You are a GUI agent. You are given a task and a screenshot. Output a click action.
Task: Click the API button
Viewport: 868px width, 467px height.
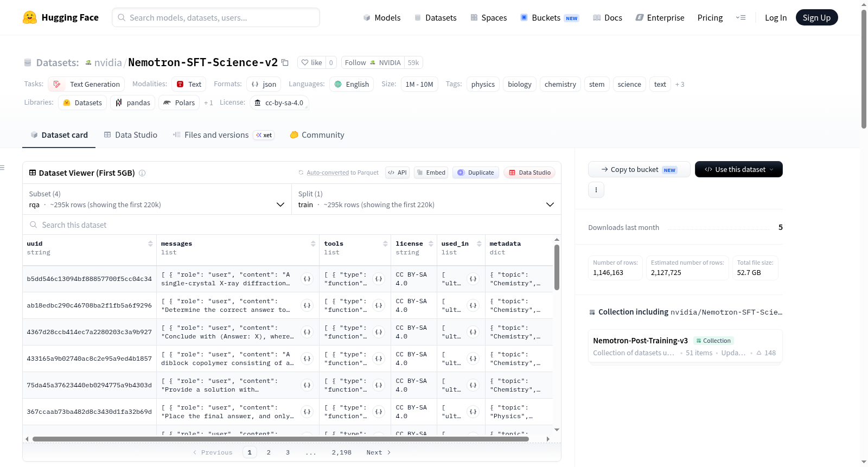tap(397, 172)
